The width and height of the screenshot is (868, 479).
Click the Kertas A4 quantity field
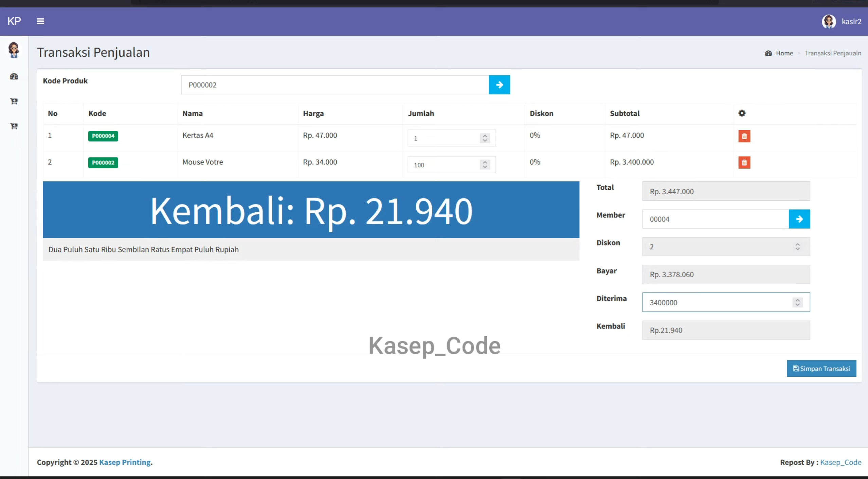[x=451, y=138]
